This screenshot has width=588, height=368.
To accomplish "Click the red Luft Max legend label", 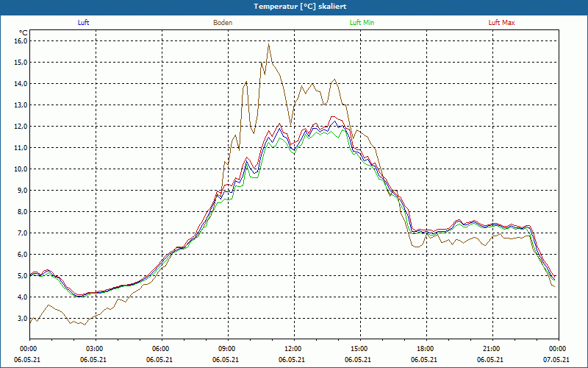I will click(501, 23).
